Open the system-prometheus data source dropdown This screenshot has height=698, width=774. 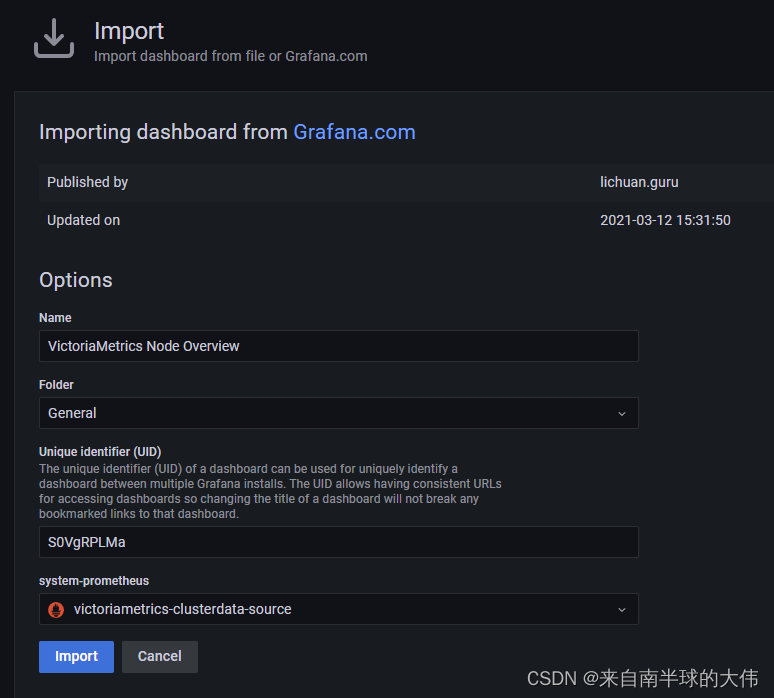coord(339,609)
